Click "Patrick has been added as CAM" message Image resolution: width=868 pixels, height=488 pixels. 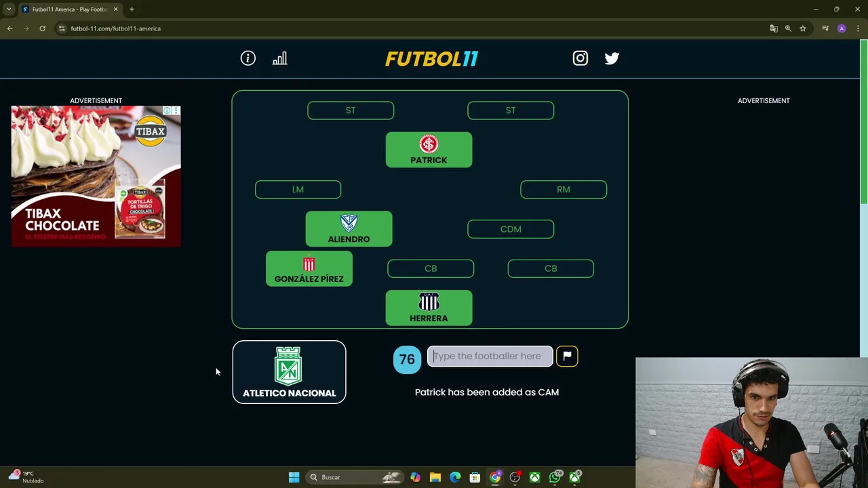pyautogui.click(x=487, y=392)
